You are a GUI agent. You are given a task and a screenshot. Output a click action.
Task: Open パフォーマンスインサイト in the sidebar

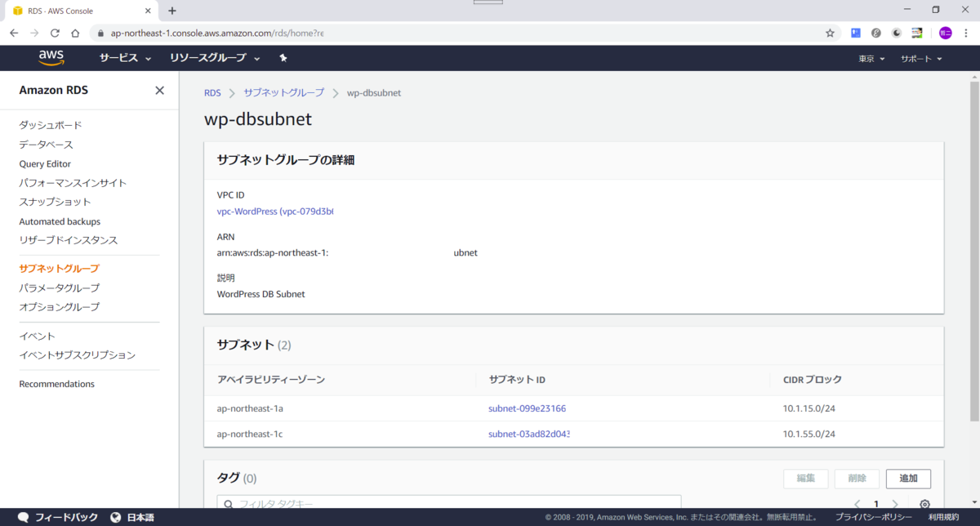(73, 183)
